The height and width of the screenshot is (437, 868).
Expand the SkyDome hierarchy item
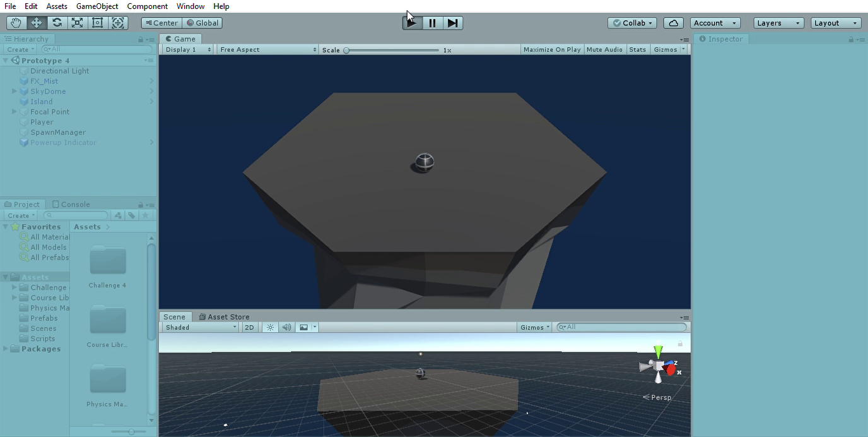click(15, 92)
